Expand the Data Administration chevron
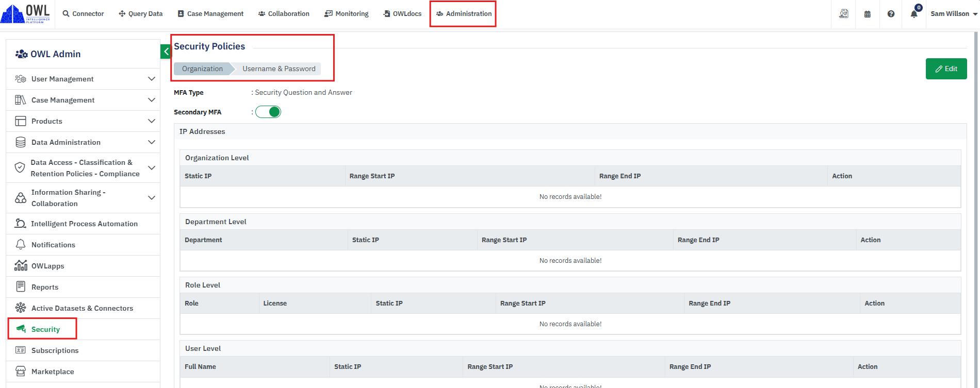 click(152, 142)
